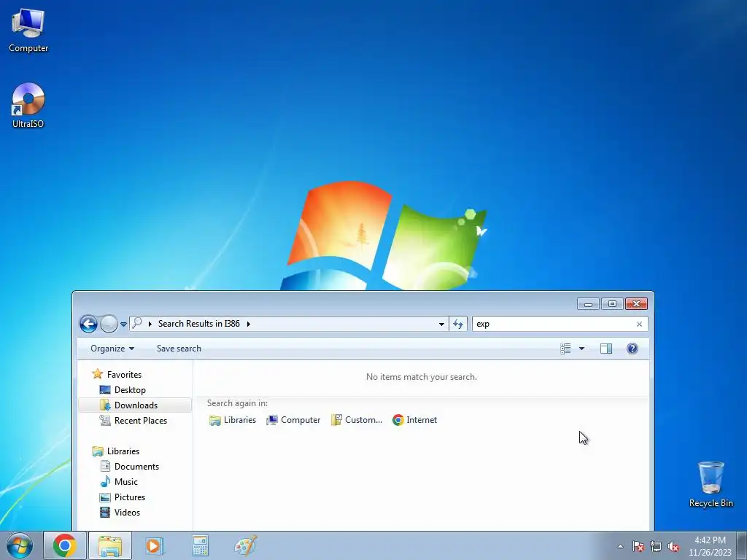Viewport: 747px width, 560px height.
Task: Search again on the Internet
Action: point(414,420)
